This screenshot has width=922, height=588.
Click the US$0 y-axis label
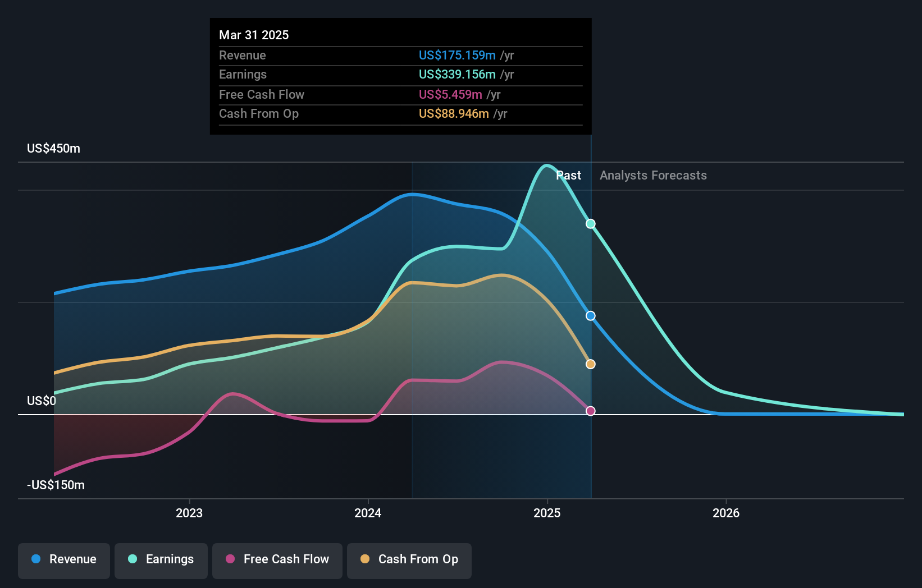tap(42, 401)
